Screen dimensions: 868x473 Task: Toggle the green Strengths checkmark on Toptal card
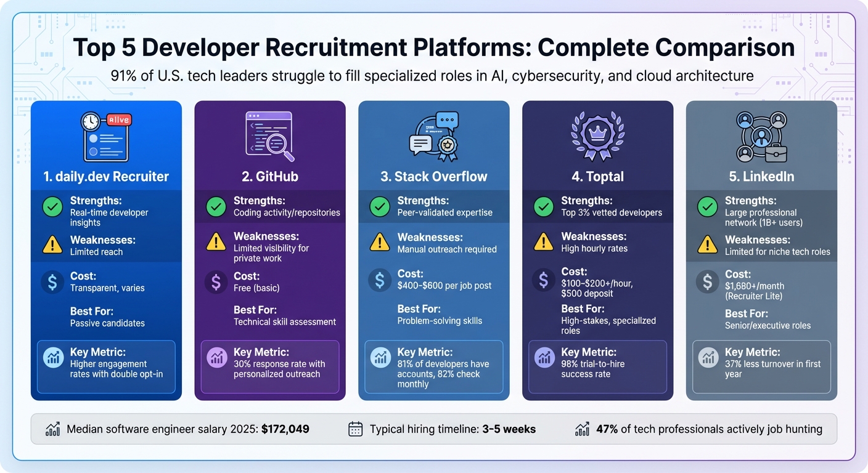[x=543, y=206]
